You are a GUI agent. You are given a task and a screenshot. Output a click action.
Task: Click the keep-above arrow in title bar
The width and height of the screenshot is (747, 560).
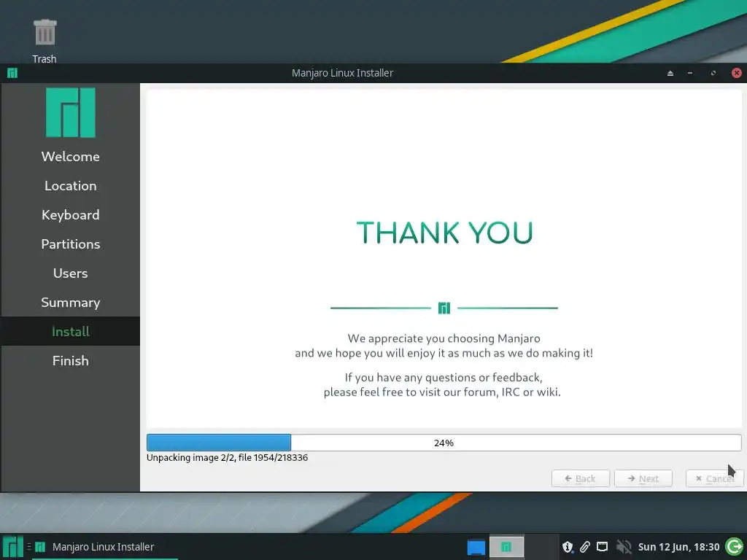coord(670,73)
